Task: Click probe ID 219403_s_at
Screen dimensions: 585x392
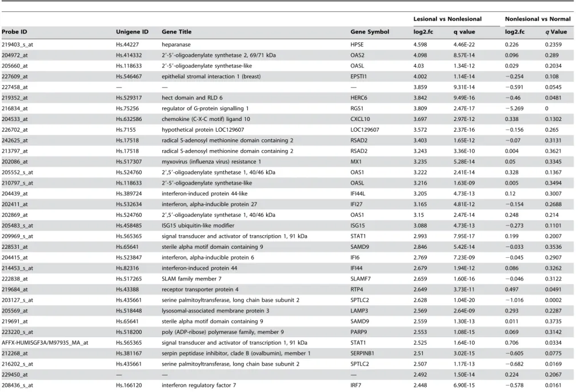Action: point(17,45)
